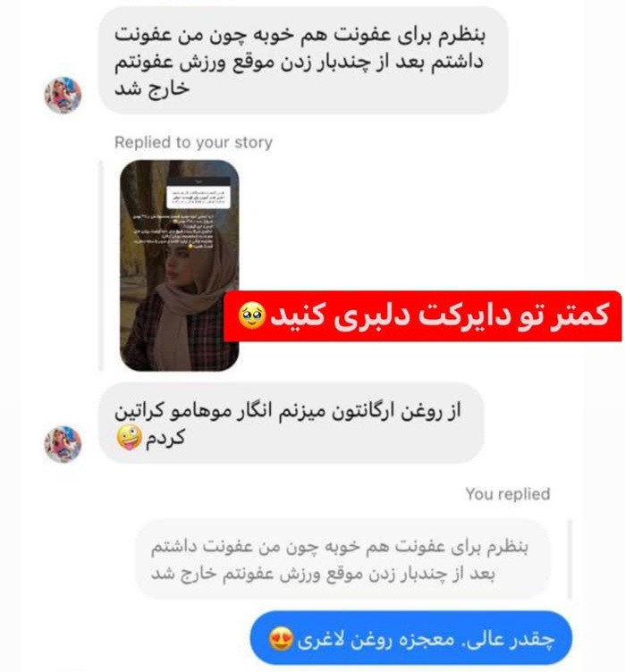
Task: Select the grey message about روغن ارگان
Action: pyautogui.click(x=291, y=424)
